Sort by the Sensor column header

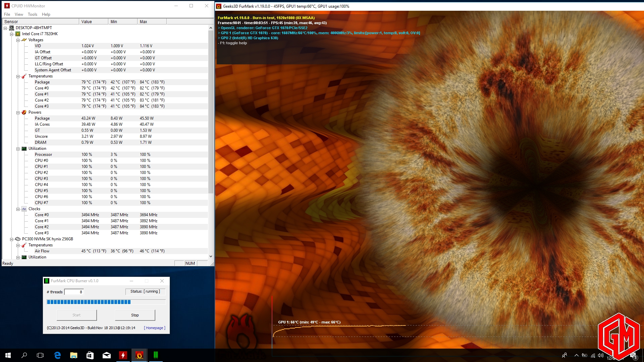(x=41, y=21)
